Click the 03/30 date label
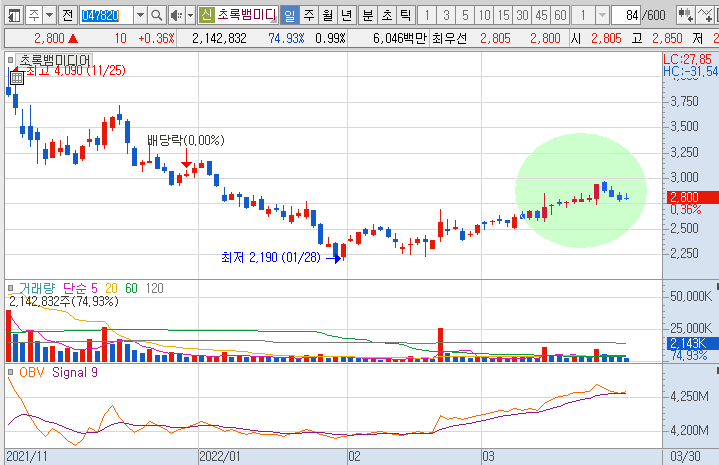Image resolution: width=719 pixels, height=465 pixels. pyautogui.click(x=686, y=457)
